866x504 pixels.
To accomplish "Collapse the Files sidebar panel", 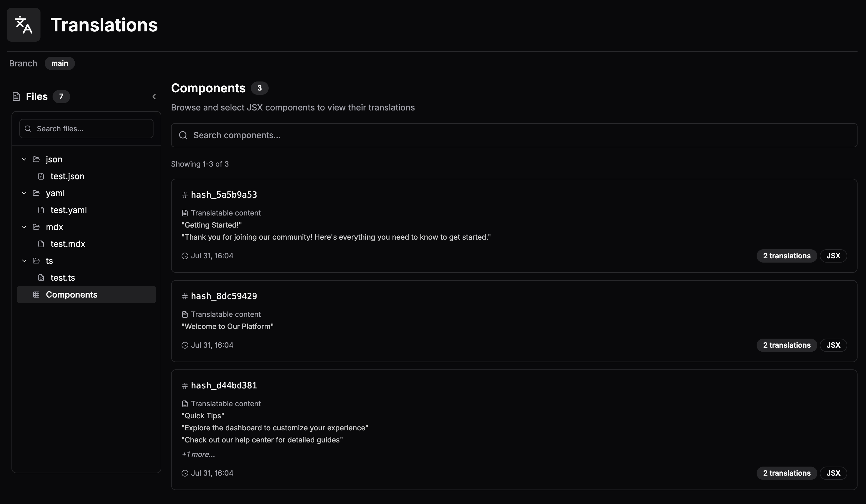I will click(x=154, y=97).
